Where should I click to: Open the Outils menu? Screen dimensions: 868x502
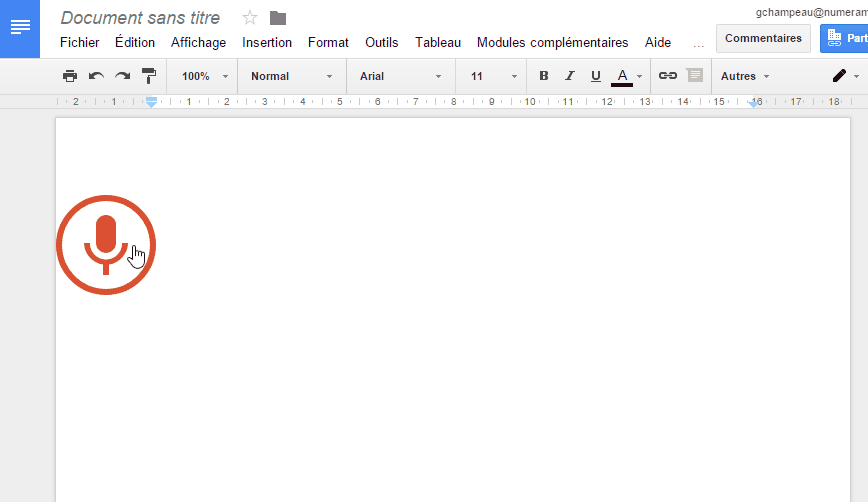tap(381, 43)
